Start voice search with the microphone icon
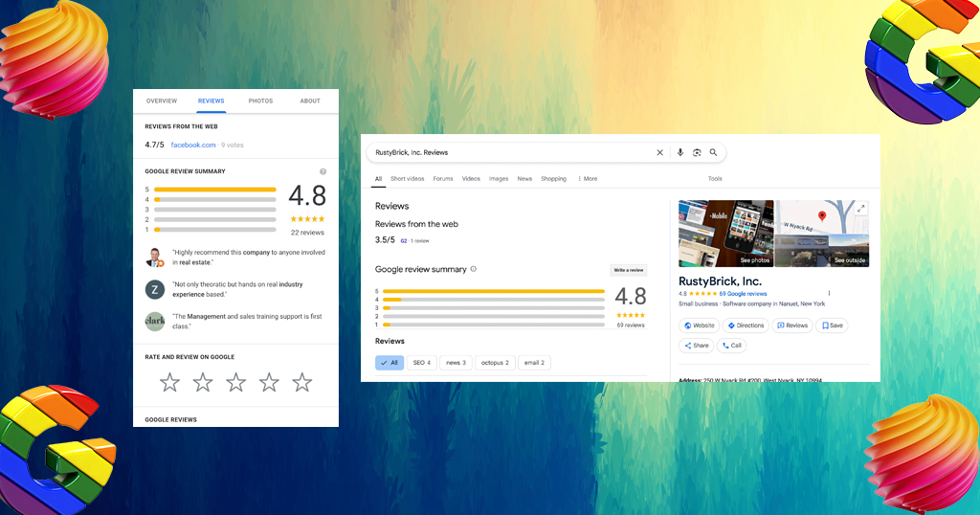 point(680,152)
